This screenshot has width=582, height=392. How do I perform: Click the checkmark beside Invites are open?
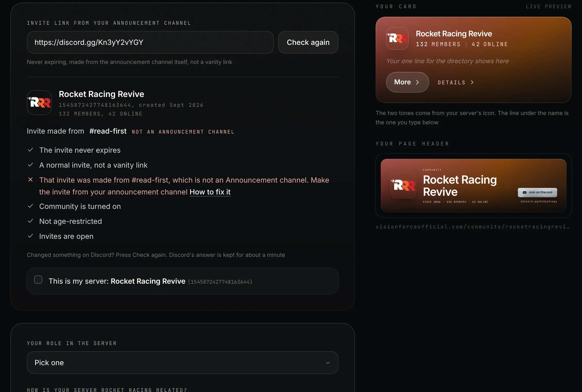30,236
